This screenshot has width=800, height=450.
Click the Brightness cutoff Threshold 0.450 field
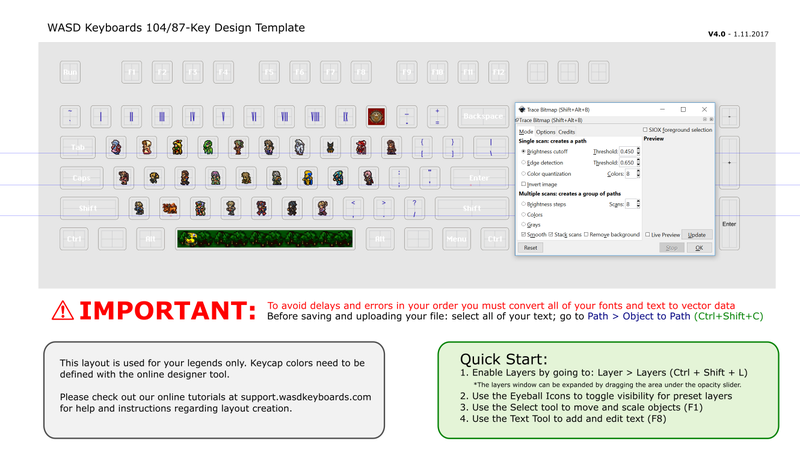coord(627,152)
